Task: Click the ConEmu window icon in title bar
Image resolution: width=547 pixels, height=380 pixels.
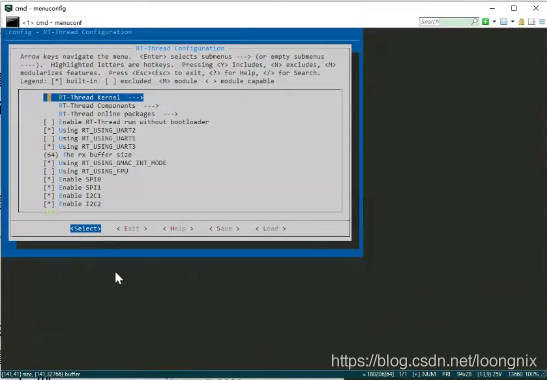Action: pos(9,8)
